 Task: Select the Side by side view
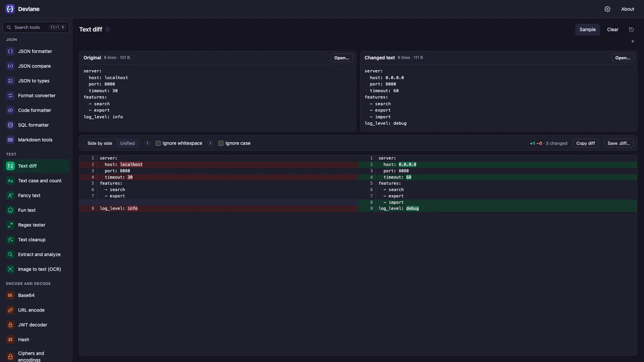click(100, 143)
